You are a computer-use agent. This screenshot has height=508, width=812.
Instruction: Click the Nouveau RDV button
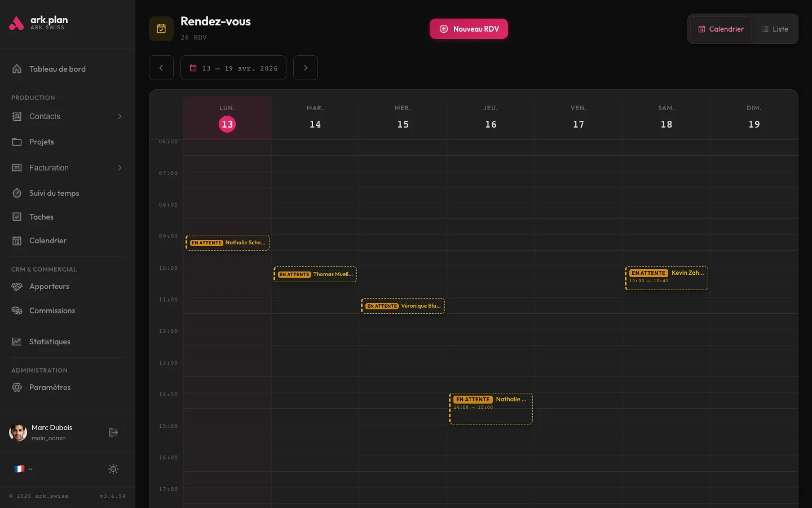point(469,29)
